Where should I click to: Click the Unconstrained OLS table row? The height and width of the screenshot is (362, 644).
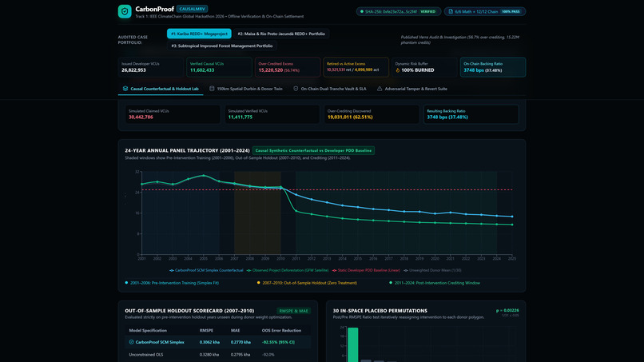217,355
